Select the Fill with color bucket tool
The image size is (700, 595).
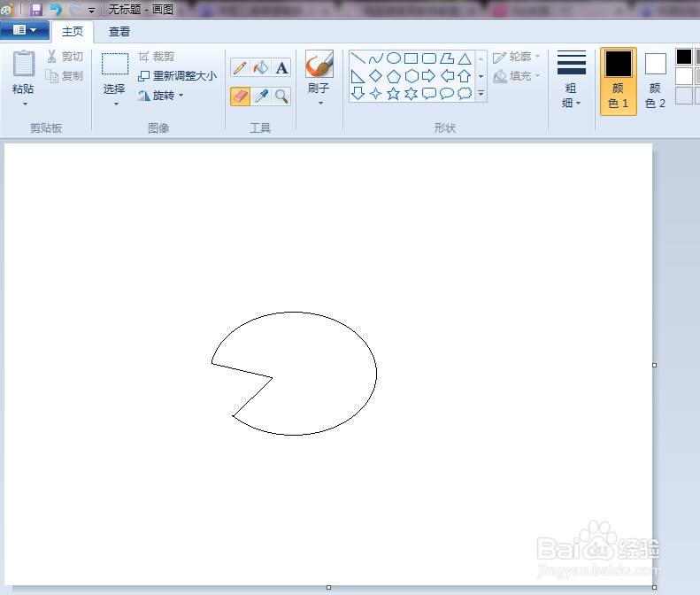261,67
